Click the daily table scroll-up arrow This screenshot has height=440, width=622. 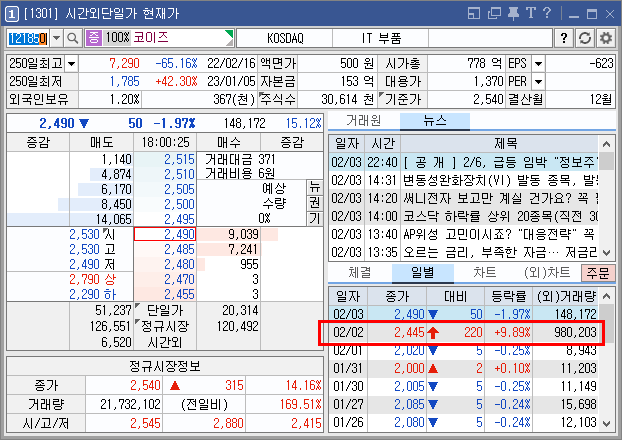tap(606, 296)
